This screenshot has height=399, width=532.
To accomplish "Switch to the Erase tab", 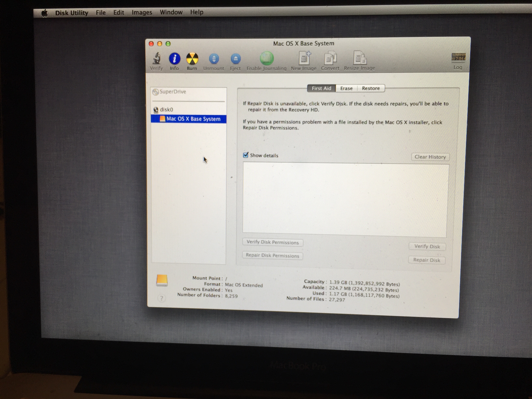I will (x=346, y=89).
